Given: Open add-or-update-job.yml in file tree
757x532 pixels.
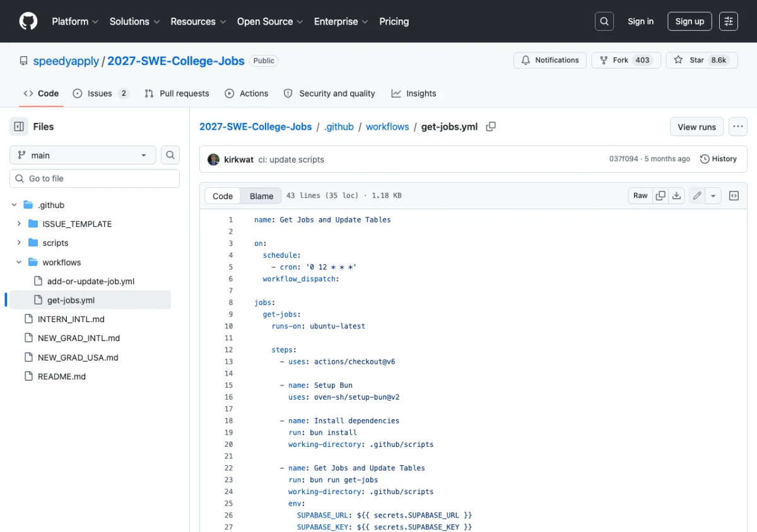Looking at the screenshot, I should 91,281.
